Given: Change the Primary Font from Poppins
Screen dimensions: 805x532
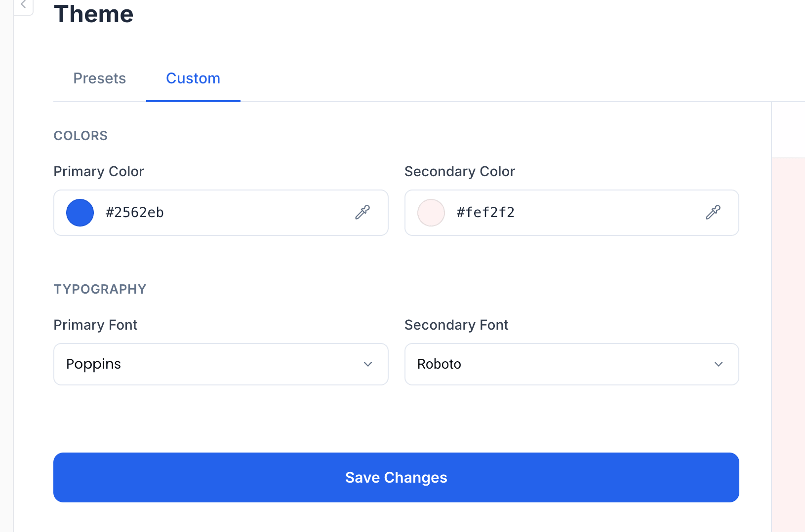Looking at the screenshot, I should (220, 364).
